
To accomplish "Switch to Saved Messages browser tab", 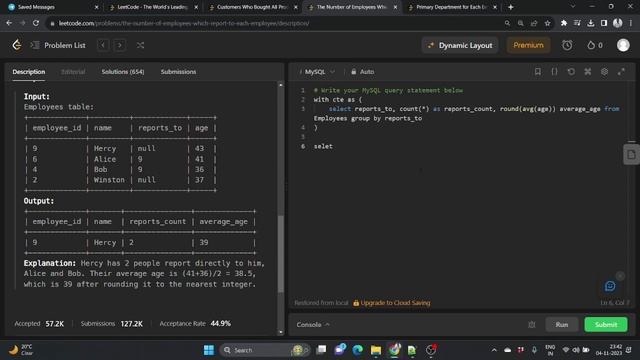I will pyautogui.click(x=53, y=7).
